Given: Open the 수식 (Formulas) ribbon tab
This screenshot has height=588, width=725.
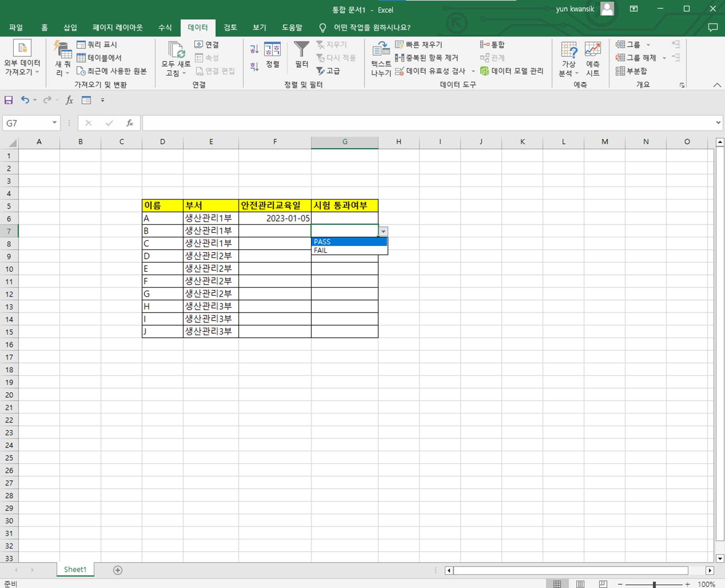Looking at the screenshot, I should (165, 27).
